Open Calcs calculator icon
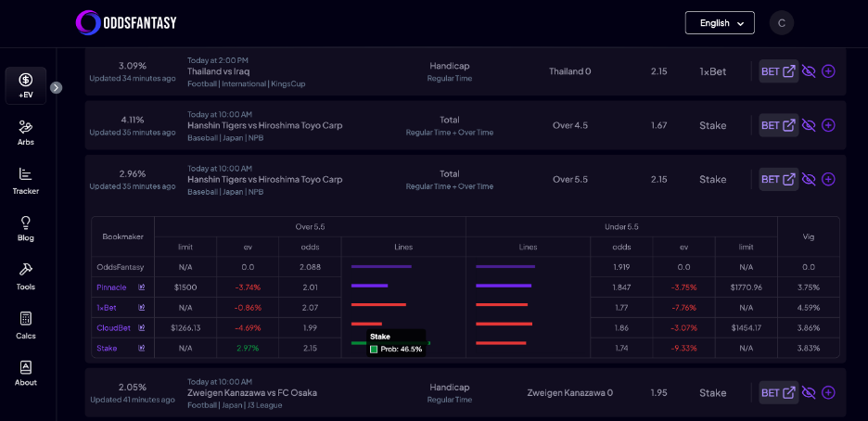868x421 pixels. pyautogui.click(x=25, y=324)
